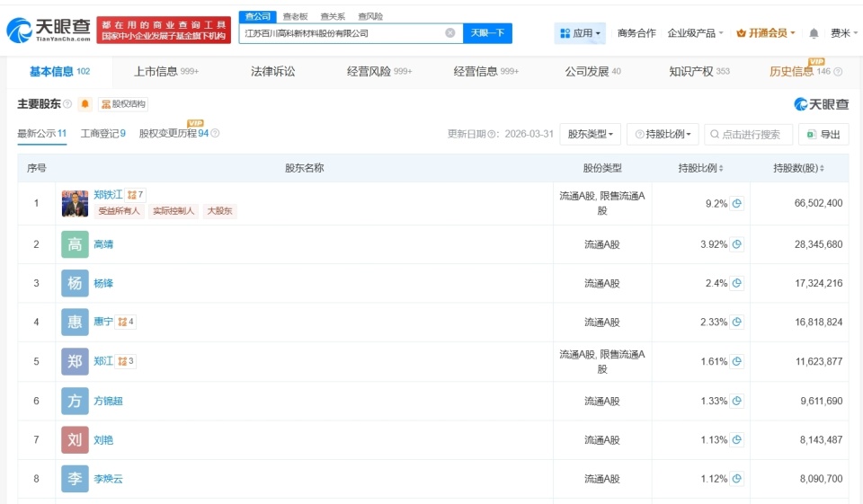Viewport: 863px width, 504px height.
Task: Open shareholder 方锦超's profile link
Action: (x=108, y=401)
